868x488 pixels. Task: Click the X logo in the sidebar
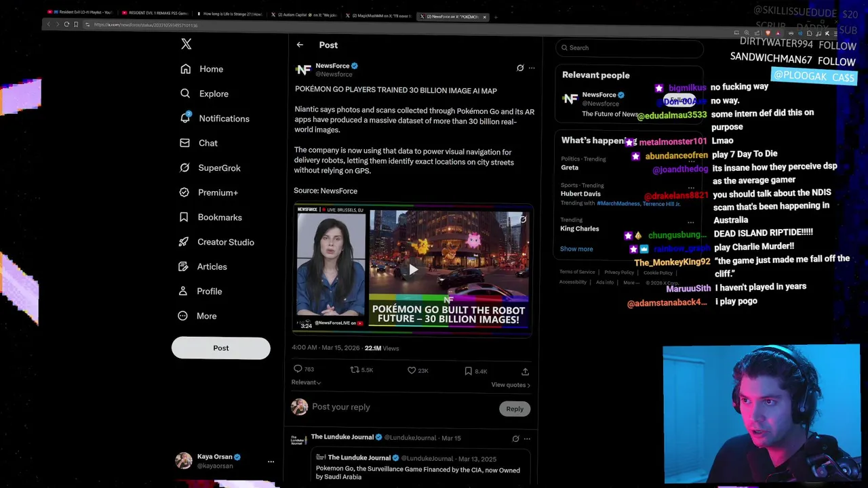click(186, 44)
